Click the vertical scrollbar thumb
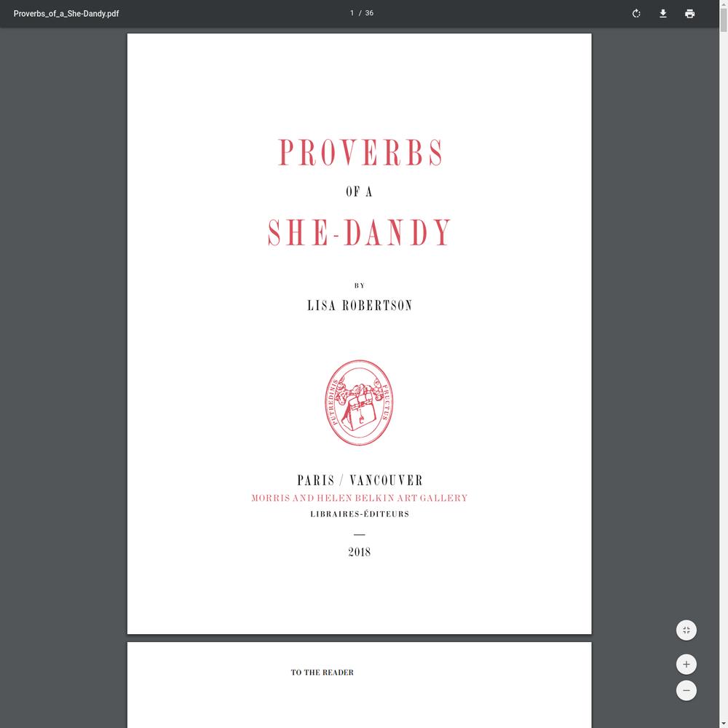The height and width of the screenshot is (728, 728). (724, 20)
